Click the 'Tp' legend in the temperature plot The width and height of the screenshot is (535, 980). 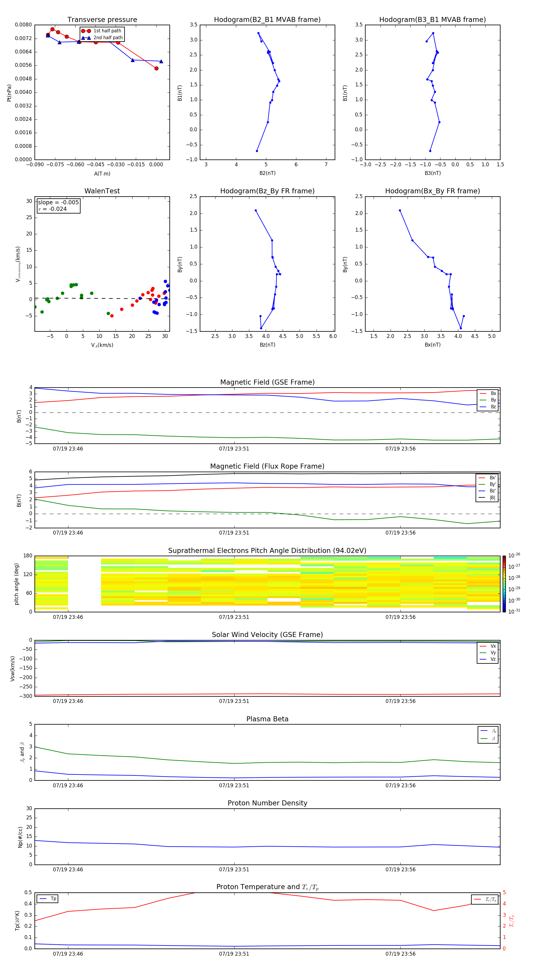coord(48,899)
